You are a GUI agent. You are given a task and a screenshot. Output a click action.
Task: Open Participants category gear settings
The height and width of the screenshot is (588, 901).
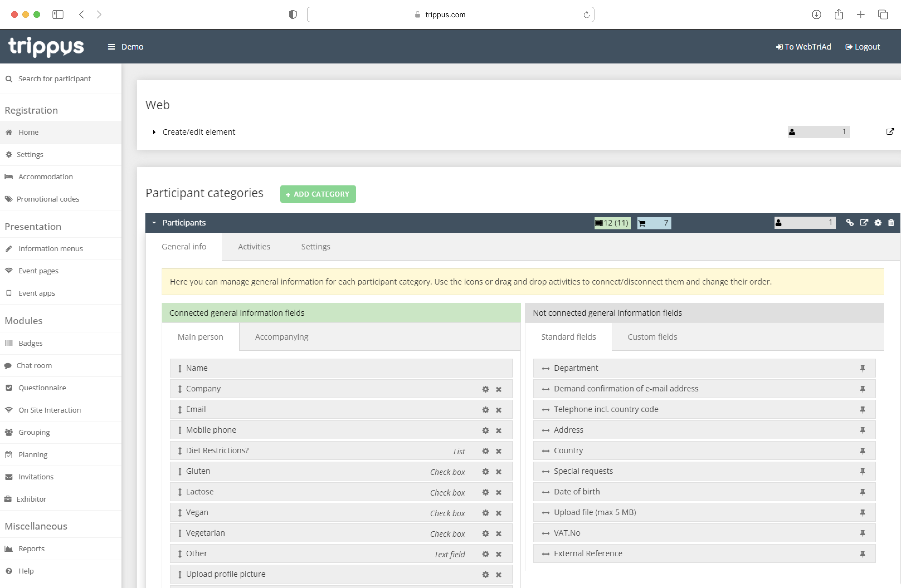click(x=878, y=222)
